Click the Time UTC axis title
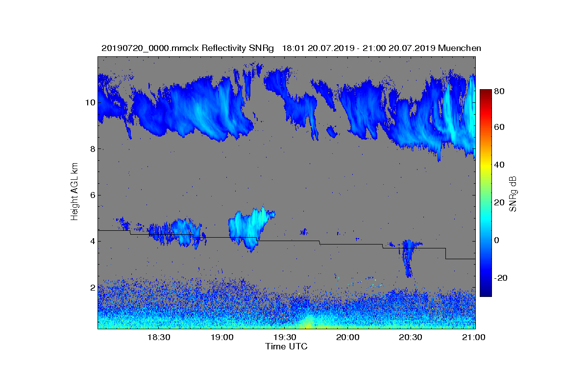This screenshot has width=588, height=392. click(287, 346)
